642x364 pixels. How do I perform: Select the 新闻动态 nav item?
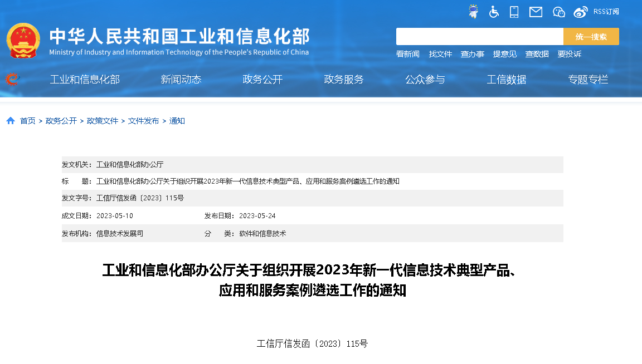tap(181, 80)
